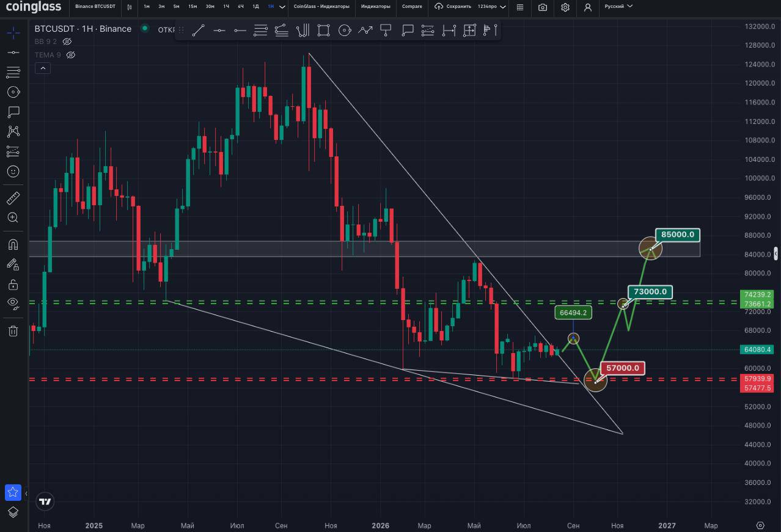Open the 1234про layout dropdown
The height and width of the screenshot is (532, 781).
[492, 7]
